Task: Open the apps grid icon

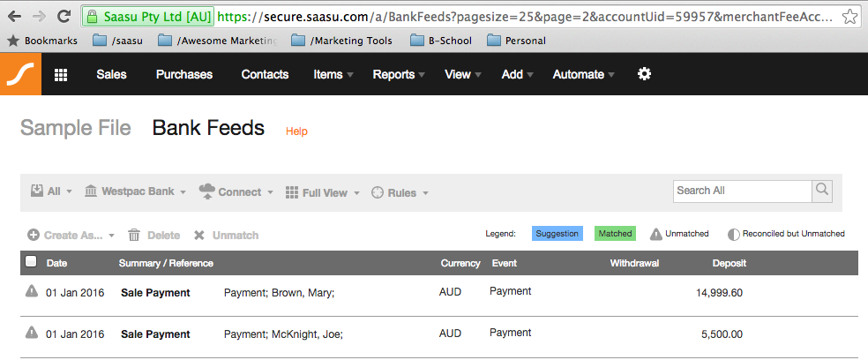Action: point(61,75)
